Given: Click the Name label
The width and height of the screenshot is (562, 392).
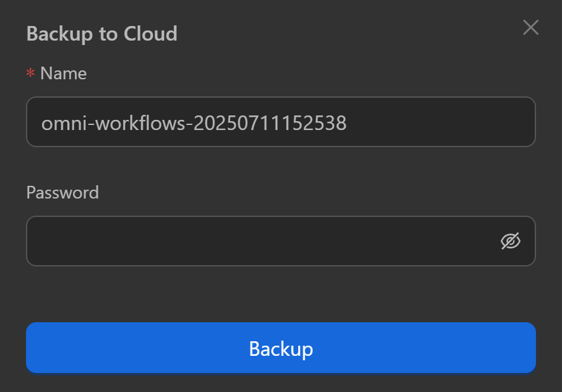Looking at the screenshot, I should pyautogui.click(x=63, y=73).
